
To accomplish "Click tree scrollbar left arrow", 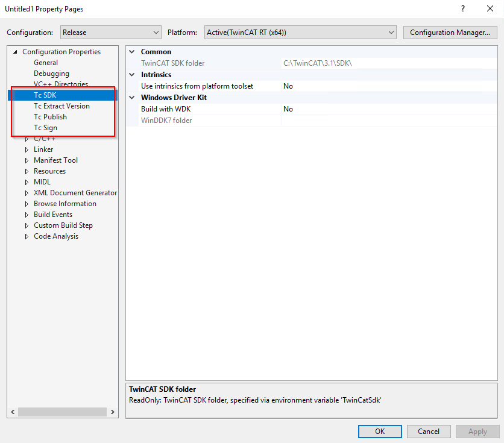I will 13,412.
